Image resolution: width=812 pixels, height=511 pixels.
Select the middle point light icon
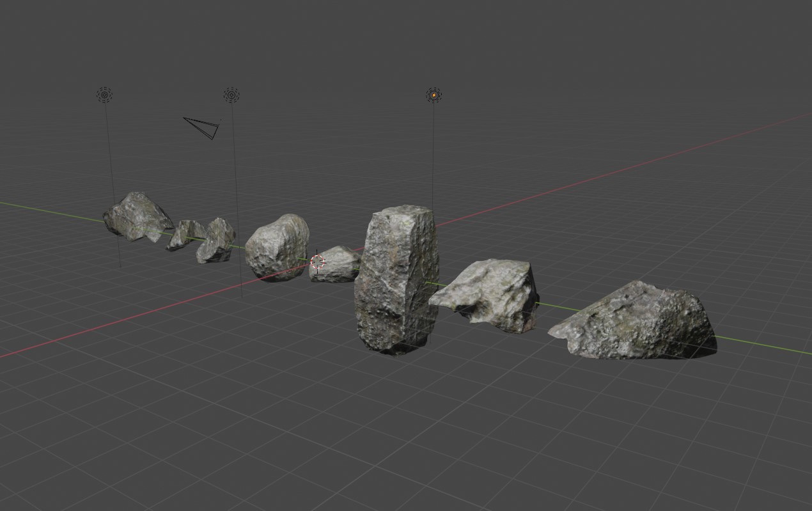[231, 95]
